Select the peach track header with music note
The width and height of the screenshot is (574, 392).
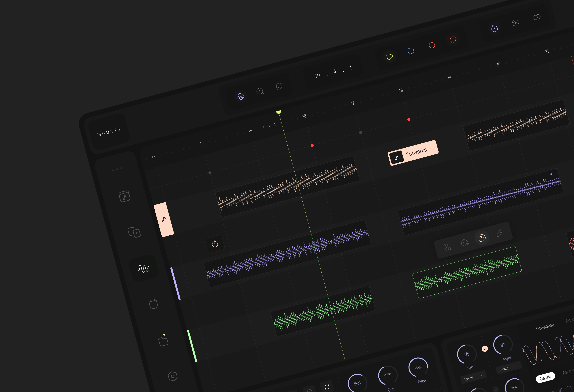tap(164, 220)
